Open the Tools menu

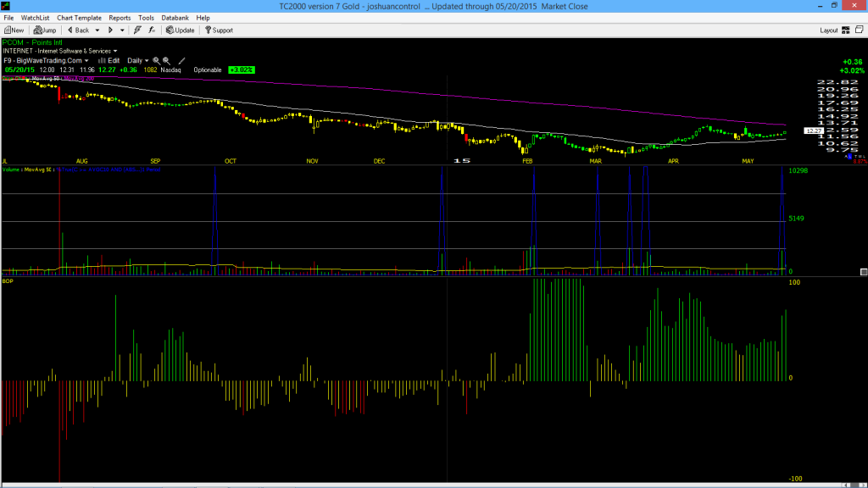[146, 18]
